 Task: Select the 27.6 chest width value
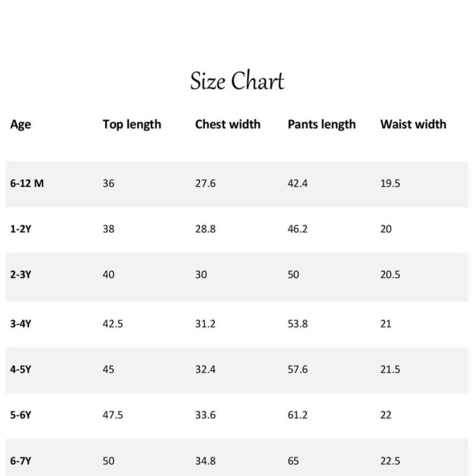(x=205, y=184)
